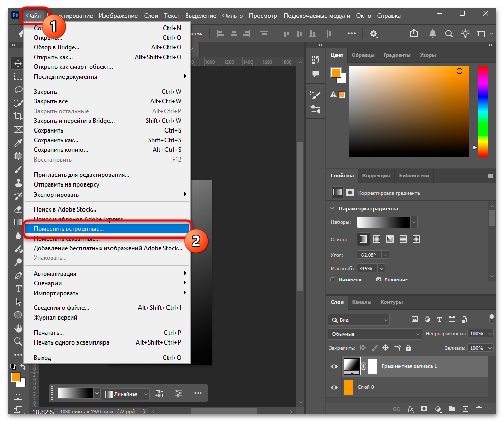Select the Pen tool
504x422 pixels.
(18, 276)
